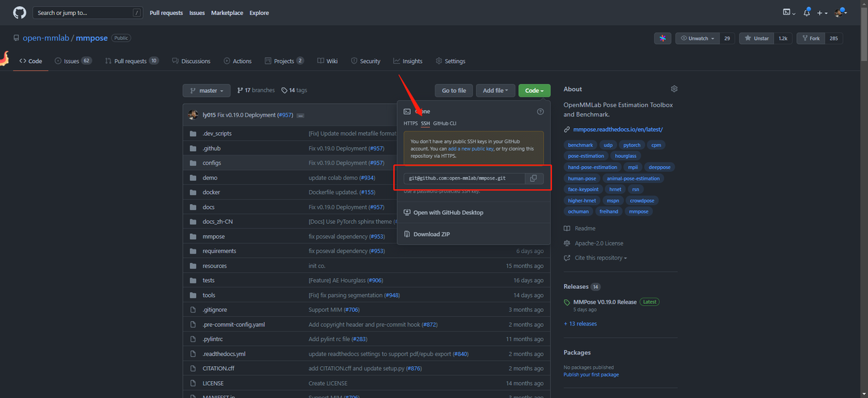
Task: Open the mmpose.readthedocs.io documentation link
Action: pos(617,129)
